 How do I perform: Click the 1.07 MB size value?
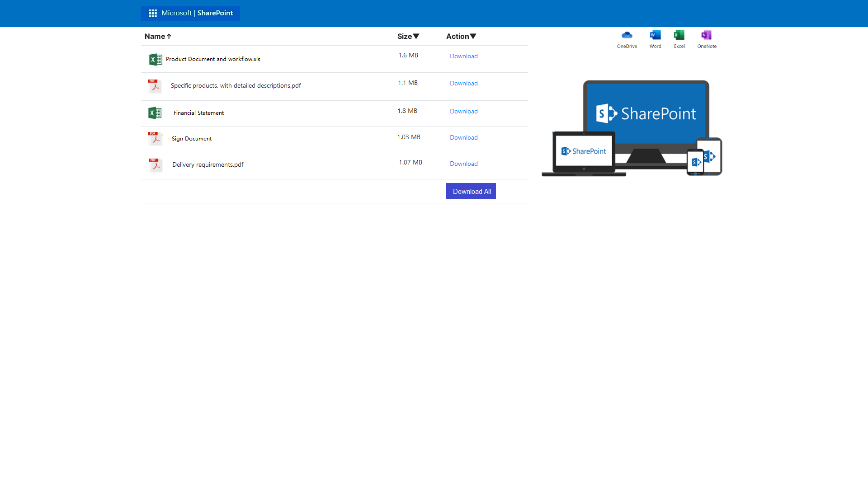pos(410,162)
